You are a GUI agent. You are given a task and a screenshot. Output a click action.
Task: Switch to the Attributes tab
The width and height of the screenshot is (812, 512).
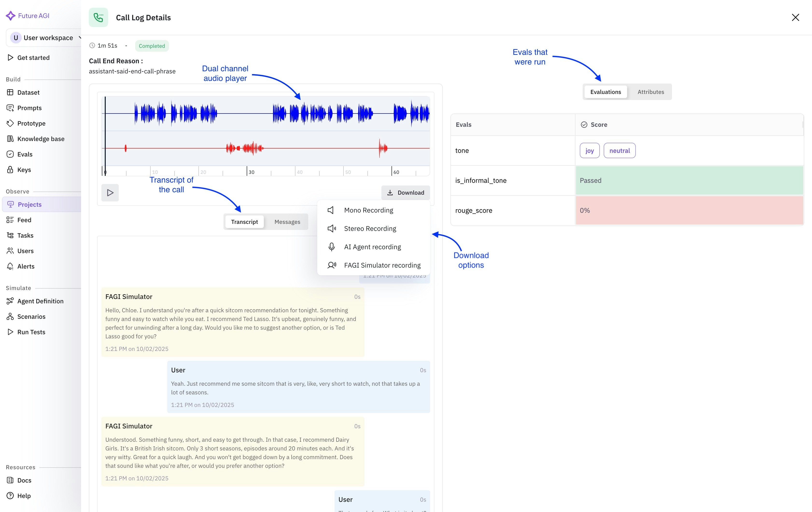(651, 92)
